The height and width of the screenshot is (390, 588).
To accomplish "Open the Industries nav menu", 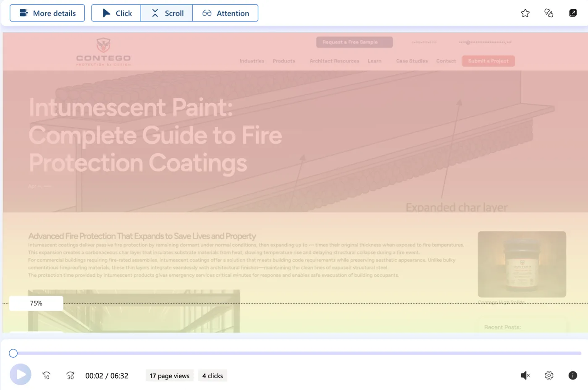I will pos(252,61).
